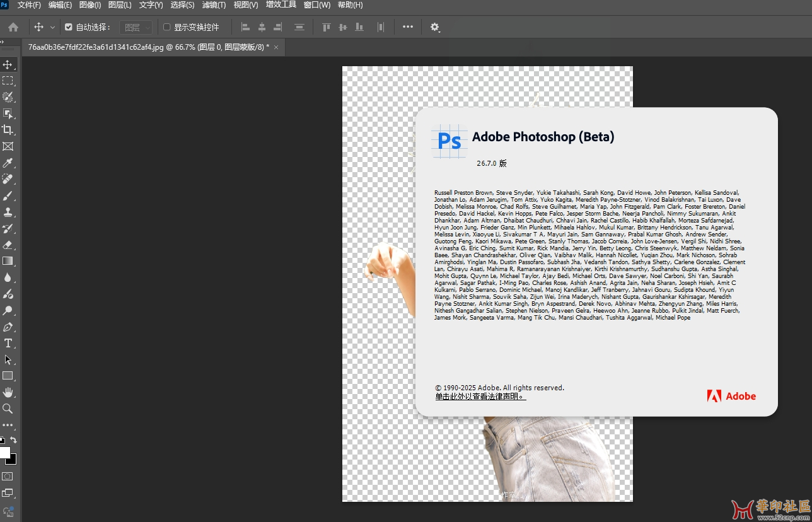The image size is (812, 522).
Task: Click the 单击此处以查看法律声明 link
Action: pyautogui.click(x=480, y=397)
